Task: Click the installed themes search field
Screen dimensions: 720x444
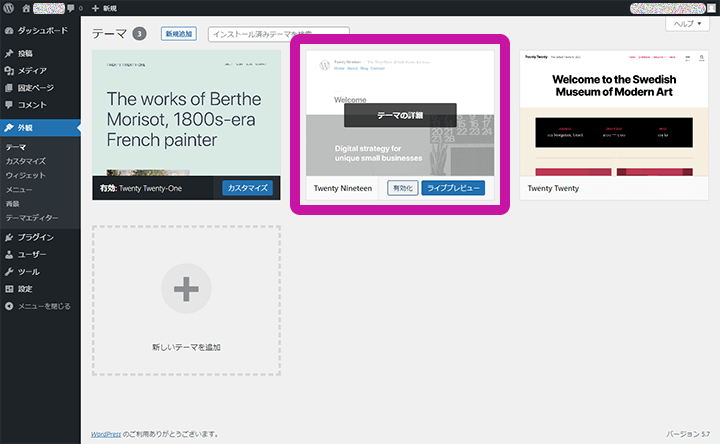Action: pos(279,34)
